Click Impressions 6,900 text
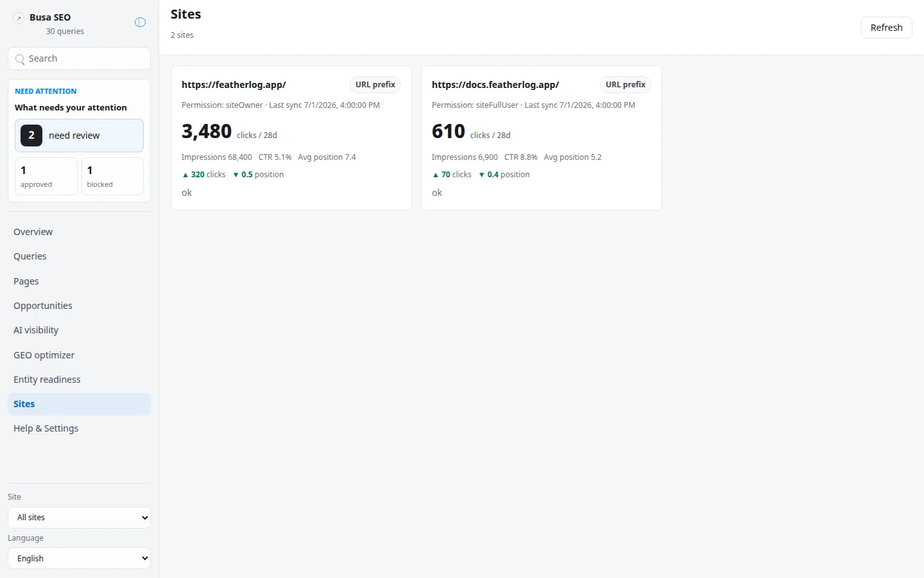The width and height of the screenshot is (924, 578). (x=465, y=157)
